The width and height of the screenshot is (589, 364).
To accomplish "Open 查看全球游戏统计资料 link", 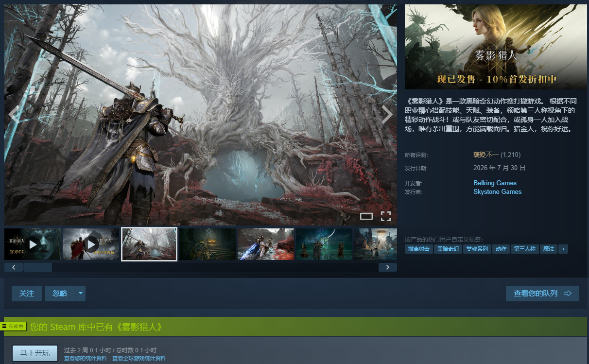I will [x=139, y=358].
